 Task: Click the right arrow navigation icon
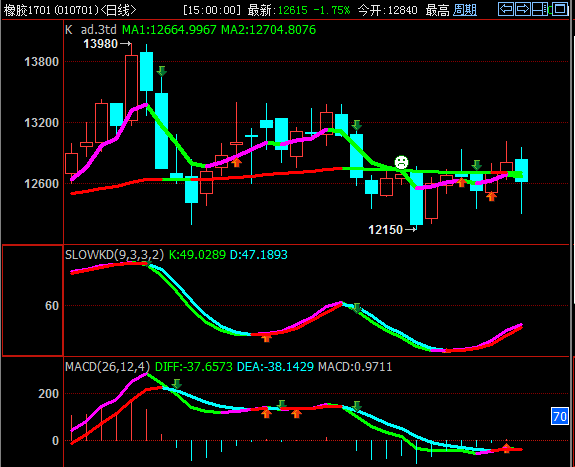click(523, 9)
